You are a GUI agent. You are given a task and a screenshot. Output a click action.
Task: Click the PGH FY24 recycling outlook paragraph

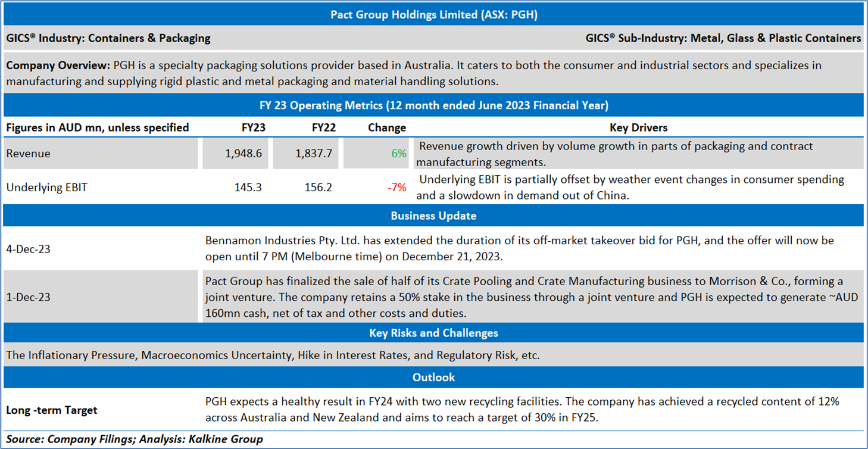pos(522,410)
